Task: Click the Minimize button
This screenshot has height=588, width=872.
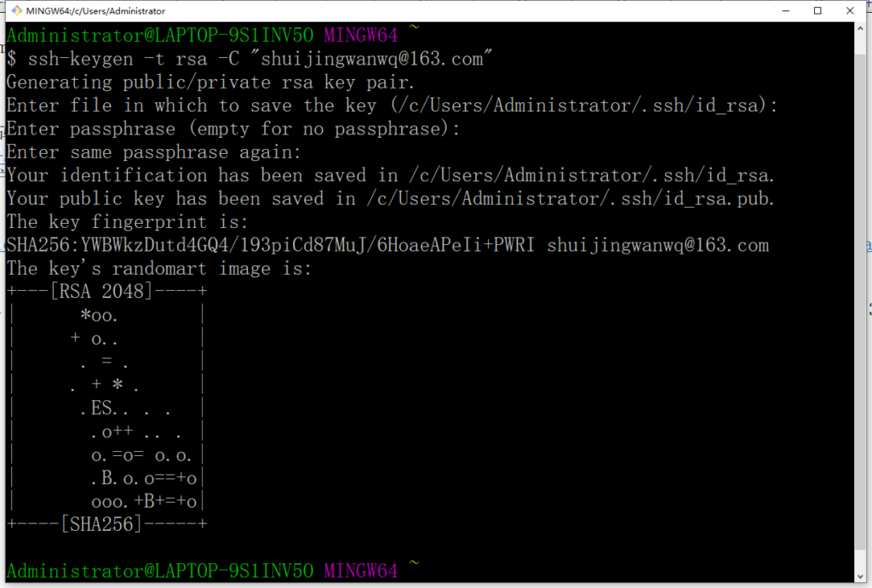Action: [x=784, y=10]
